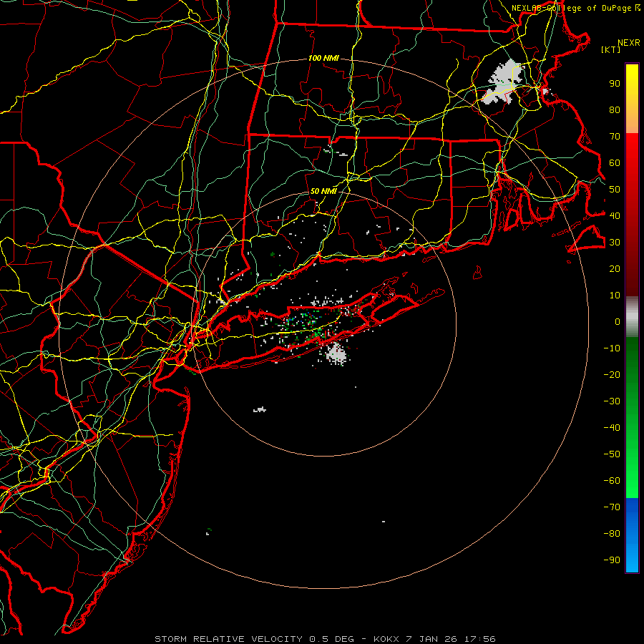Click the gray echo south of Long Island

tap(337, 354)
